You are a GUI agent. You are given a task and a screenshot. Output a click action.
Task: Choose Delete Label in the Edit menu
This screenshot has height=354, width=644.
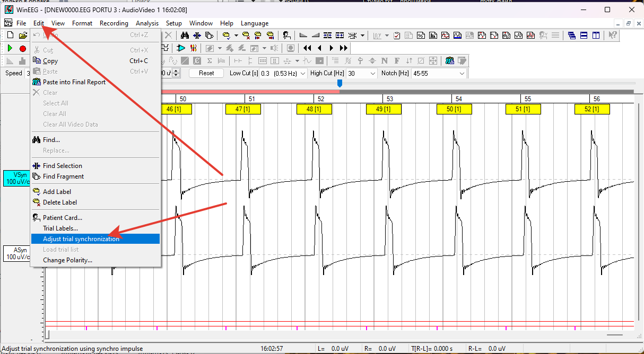click(x=95, y=202)
